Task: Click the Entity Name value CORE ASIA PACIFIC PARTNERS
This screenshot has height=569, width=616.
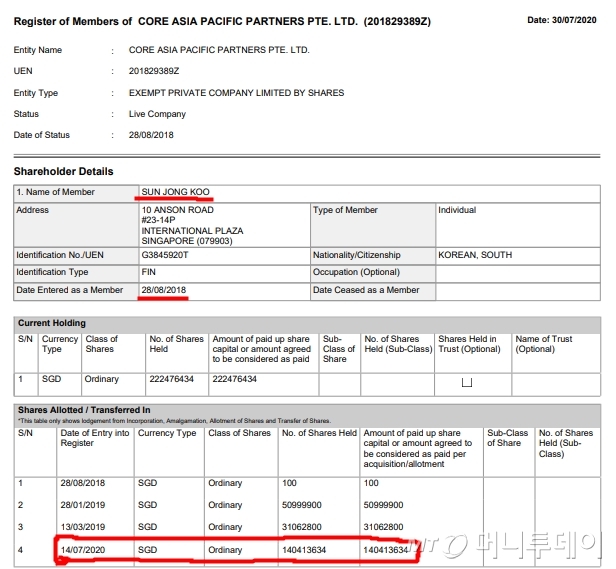Action: coord(219,50)
